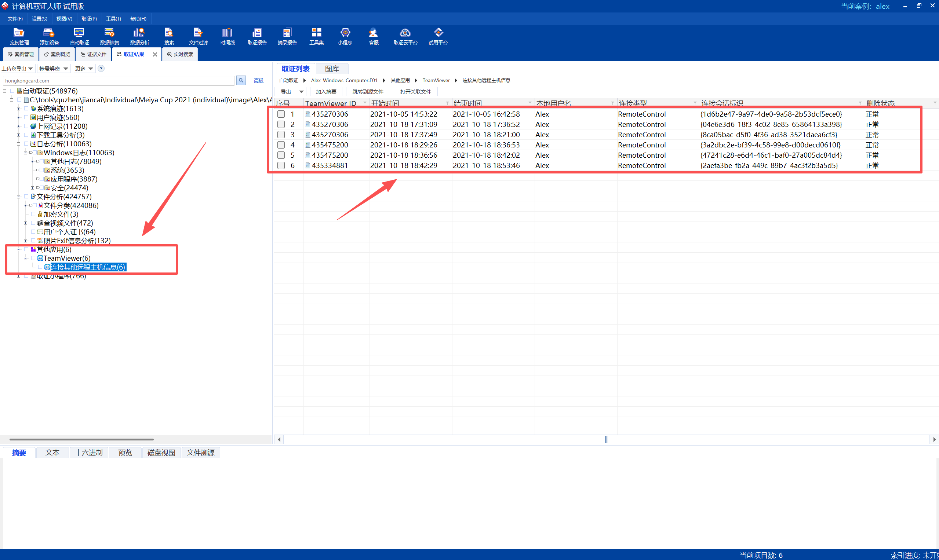Tick checkbox for TeamViewer ID 435334881 row
The image size is (939, 560).
click(x=281, y=165)
